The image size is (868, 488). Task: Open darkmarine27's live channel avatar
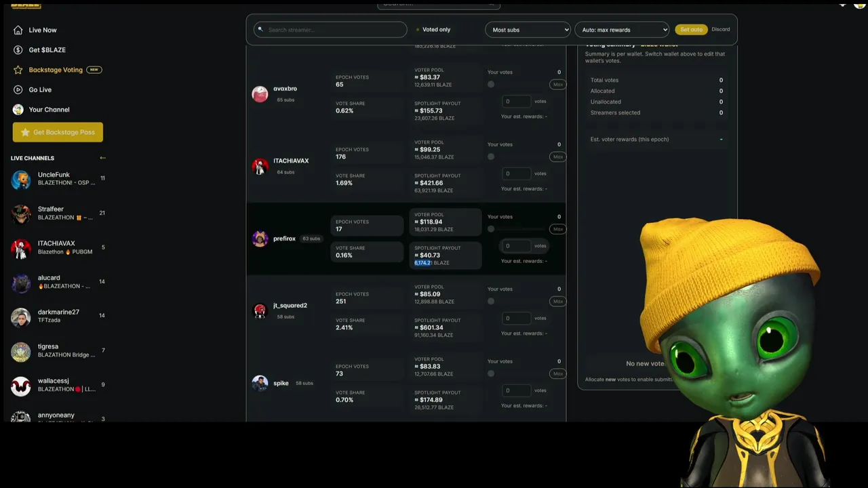pyautogui.click(x=21, y=317)
